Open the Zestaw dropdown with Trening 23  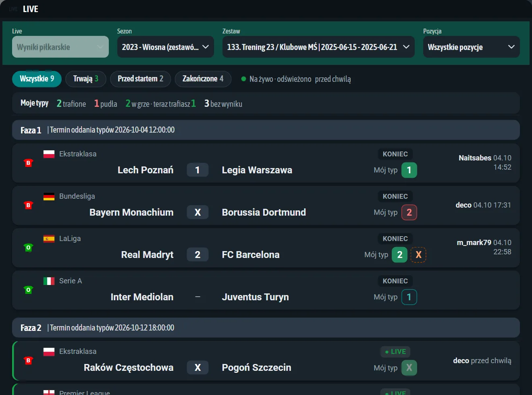coord(318,47)
